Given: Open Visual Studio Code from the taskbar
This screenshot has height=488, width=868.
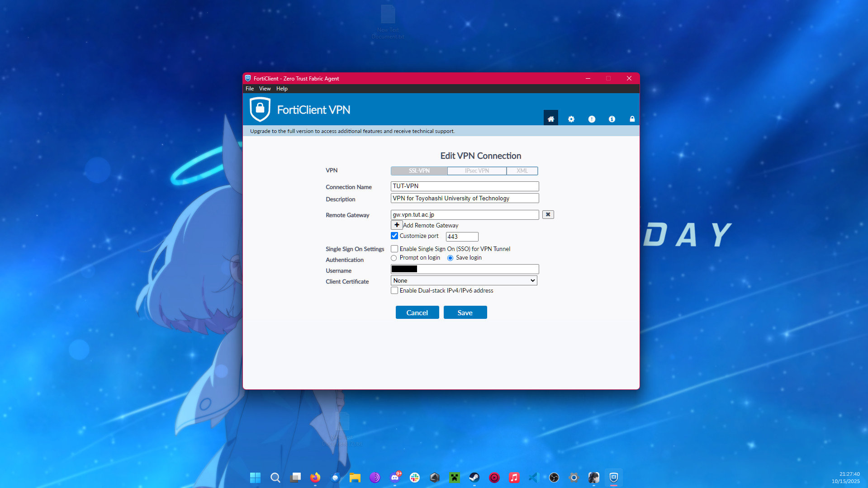Looking at the screenshot, I should click(x=534, y=478).
